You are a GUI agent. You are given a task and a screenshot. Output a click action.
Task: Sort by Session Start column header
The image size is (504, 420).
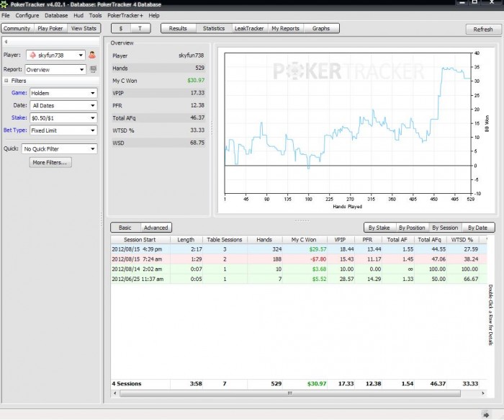pos(140,240)
